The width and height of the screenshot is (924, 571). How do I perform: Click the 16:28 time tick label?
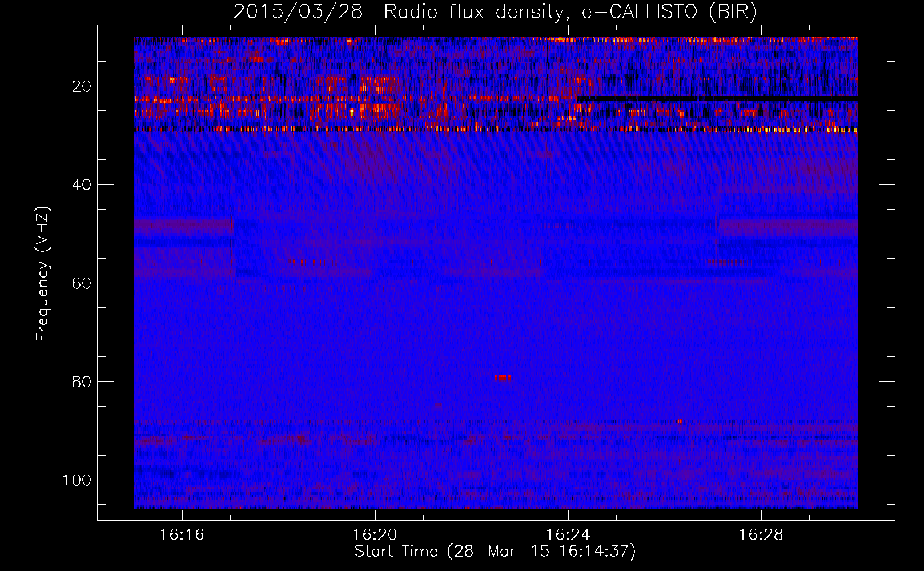(x=761, y=535)
